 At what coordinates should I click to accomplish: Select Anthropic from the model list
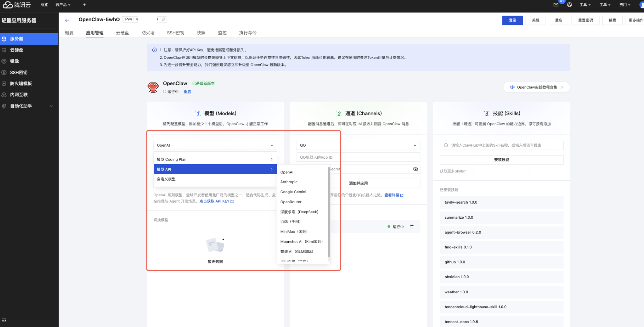coord(289,182)
